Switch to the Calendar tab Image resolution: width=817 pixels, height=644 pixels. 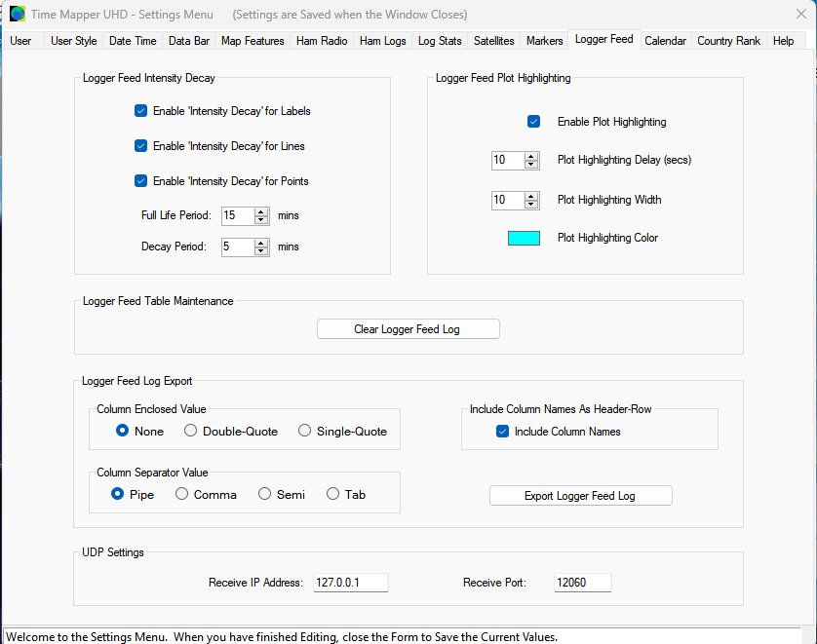point(665,41)
